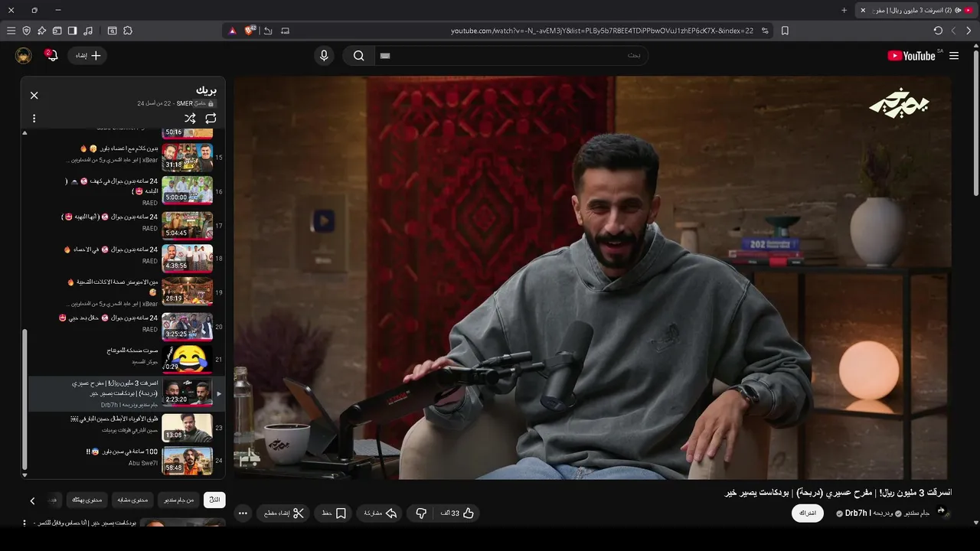Open the media playlist music note icon

(88, 31)
